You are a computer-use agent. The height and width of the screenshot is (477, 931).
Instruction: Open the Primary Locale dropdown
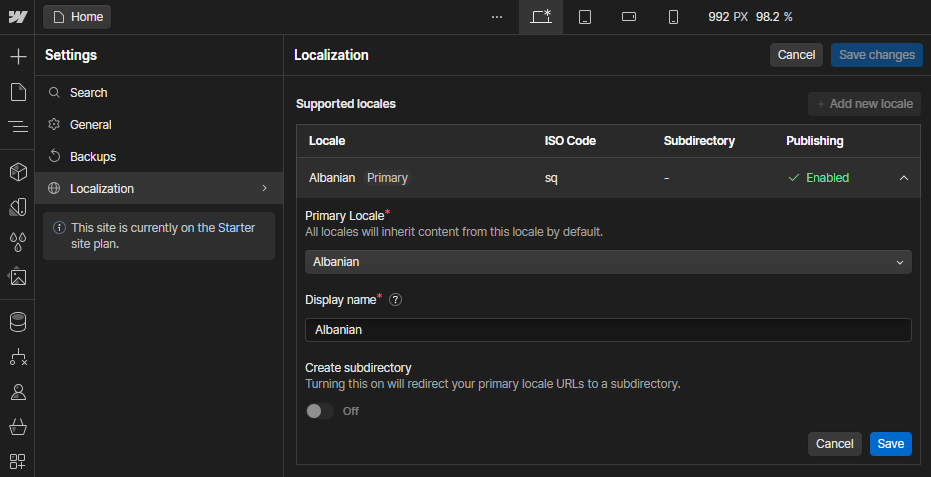point(608,262)
